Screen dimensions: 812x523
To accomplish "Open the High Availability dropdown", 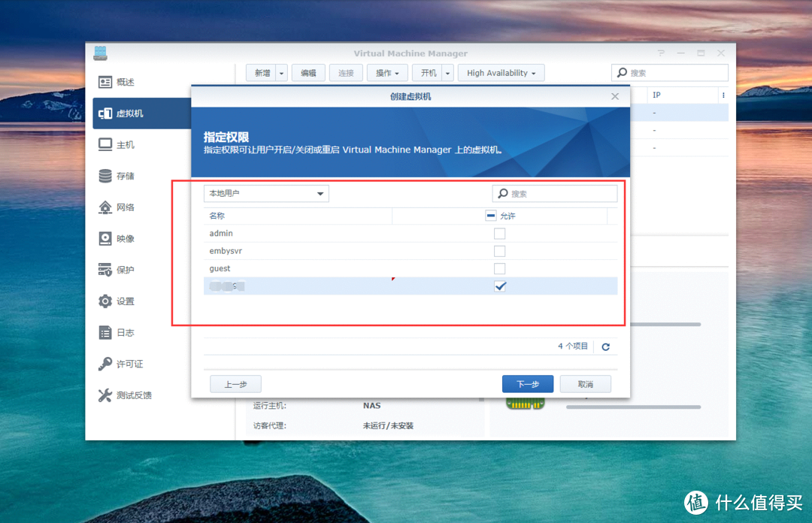I will point(501,73).
